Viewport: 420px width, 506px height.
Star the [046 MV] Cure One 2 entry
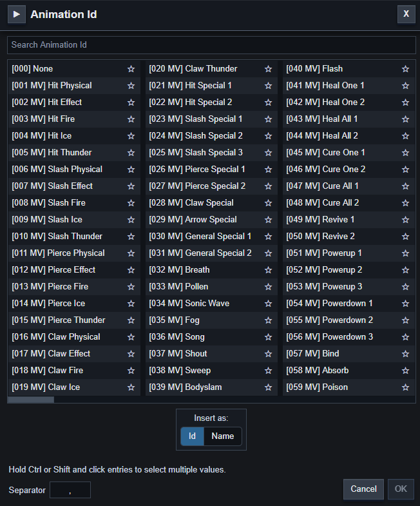tap(405, 170)
